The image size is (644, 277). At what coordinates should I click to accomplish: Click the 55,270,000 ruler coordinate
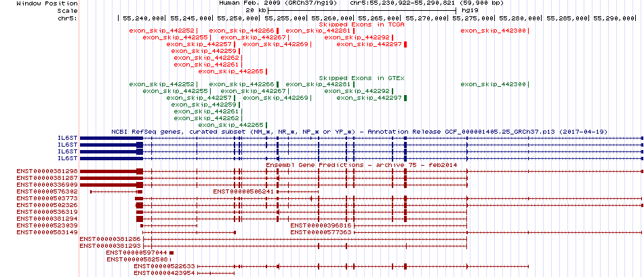[426, 18]
